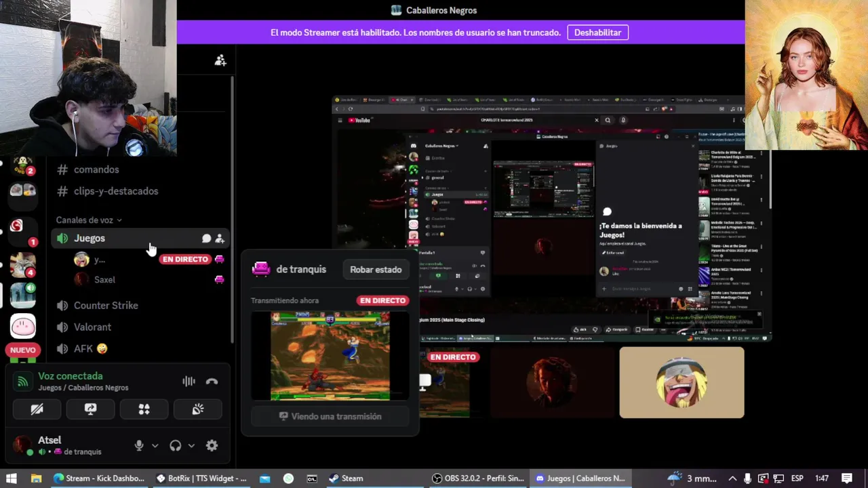Open the activities launcher button
This screenshot has width=868, height=488.
pyautogui.click(x=144, y=409)
